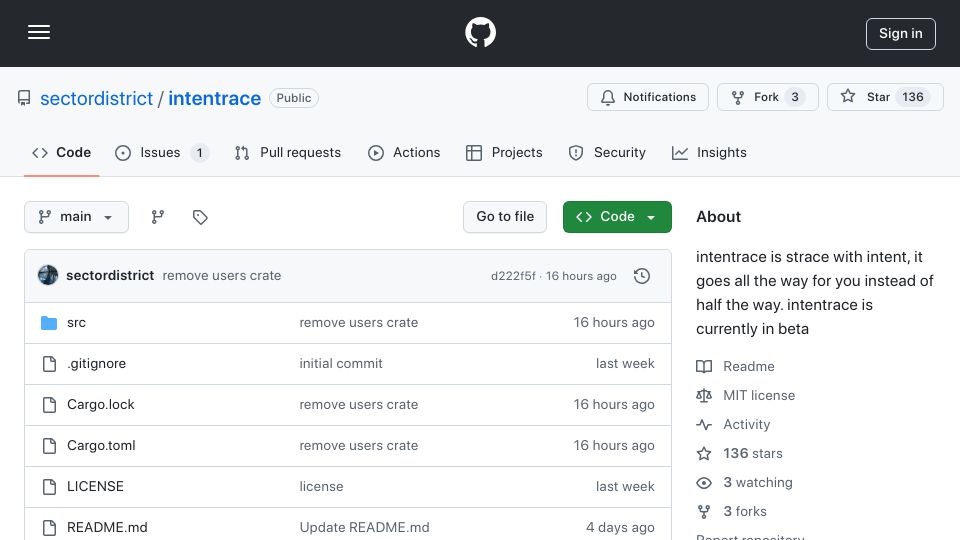Open the .gitignore file
Viewport: 960px width, 540px height.
click(x=97, y=364)
